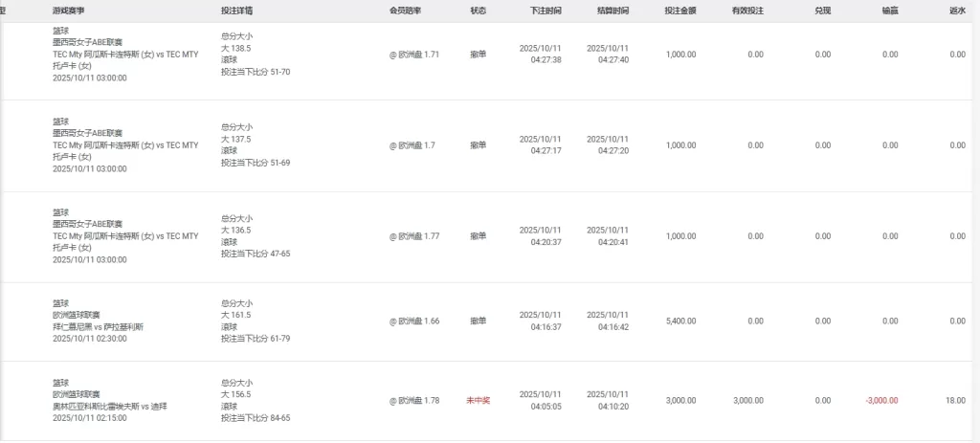Click the 欧洲盘 1.66 odds cell
This screenshot has width=980, height=443.
click(414, 321)
